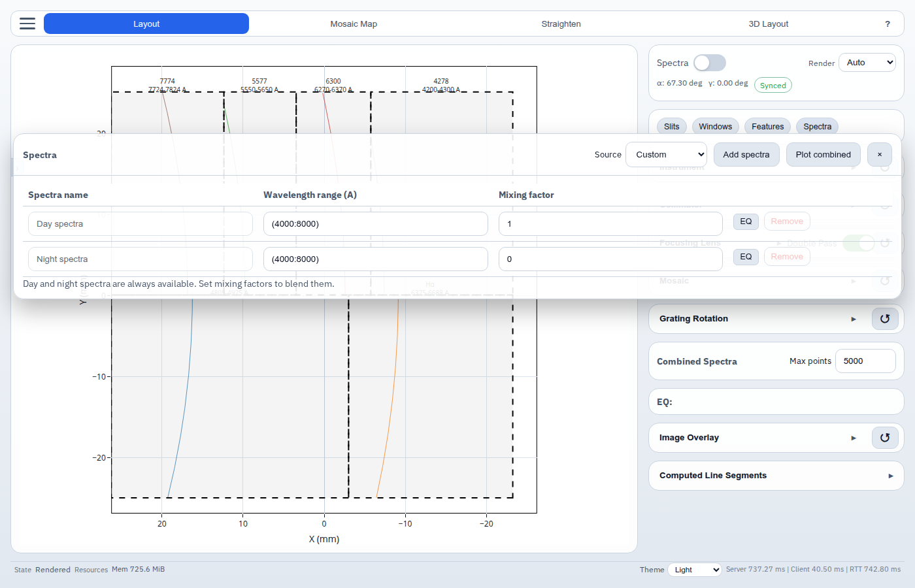Viewport: 915px width, 588px height.
Task: Click the 6300 line label
Action: click(x=333, y=81)
